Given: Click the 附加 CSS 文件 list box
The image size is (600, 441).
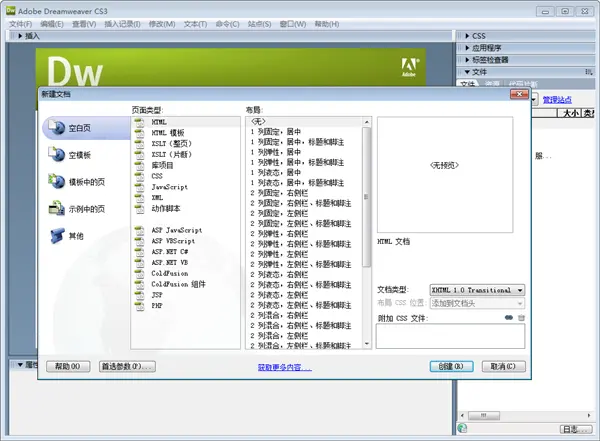Looking at the screenshot, I should (450, 336).
